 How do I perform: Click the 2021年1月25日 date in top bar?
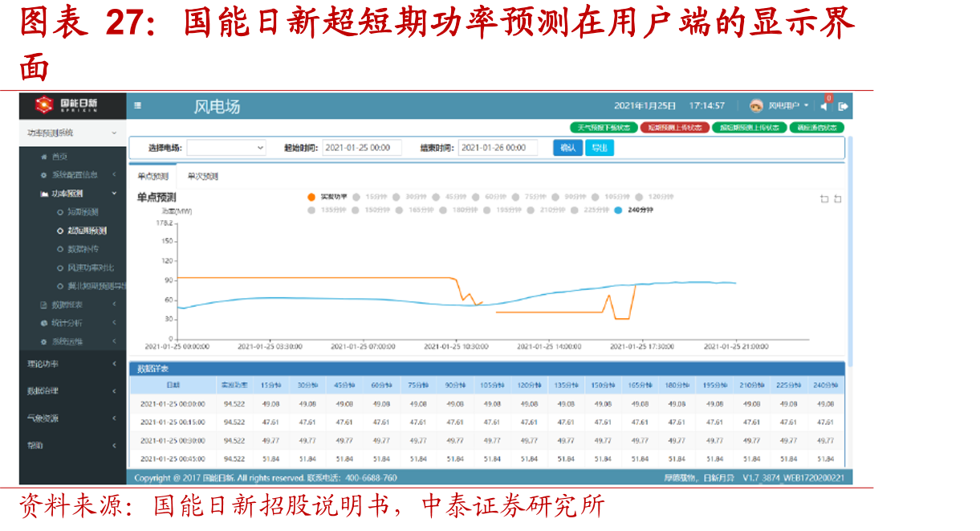[x=645, y=105]
